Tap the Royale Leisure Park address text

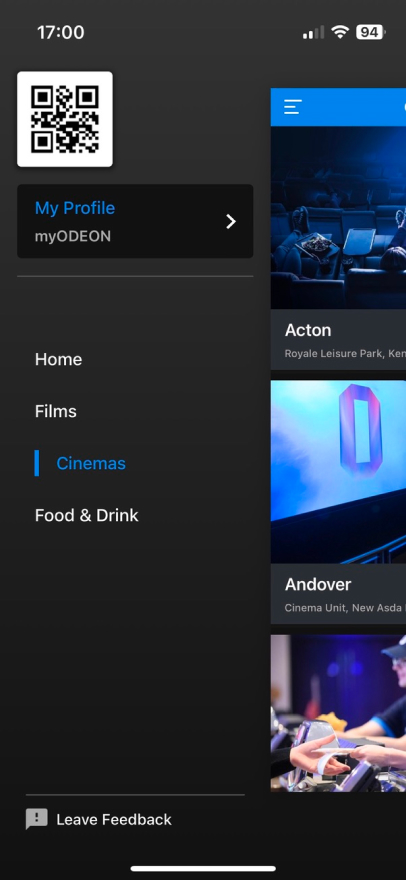click(x=345, y=354)
